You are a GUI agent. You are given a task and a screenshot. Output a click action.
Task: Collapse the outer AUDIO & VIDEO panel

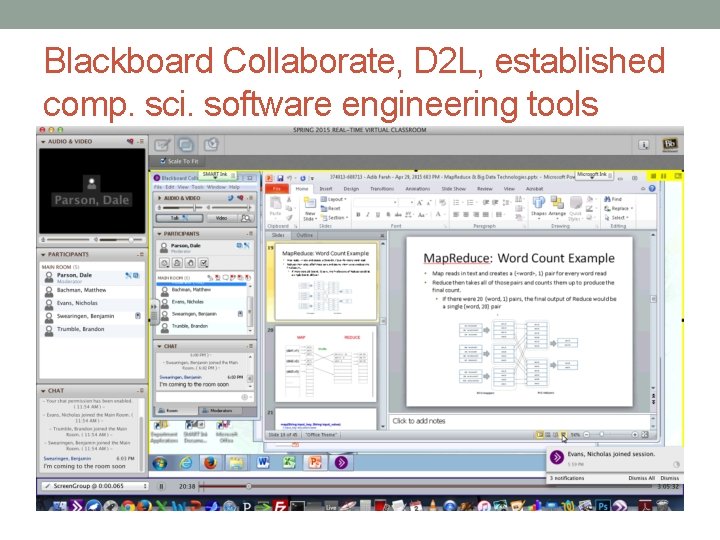[43, 142]
